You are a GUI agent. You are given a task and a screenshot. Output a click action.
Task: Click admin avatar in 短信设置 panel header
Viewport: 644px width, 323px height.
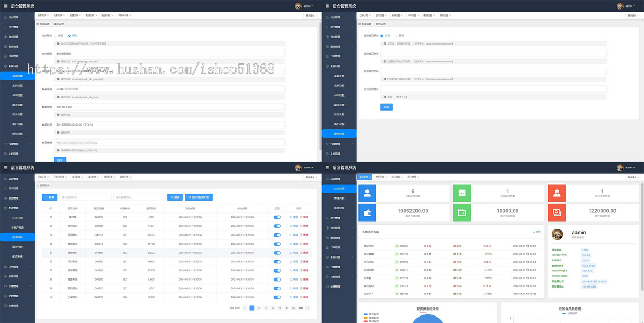620,6
